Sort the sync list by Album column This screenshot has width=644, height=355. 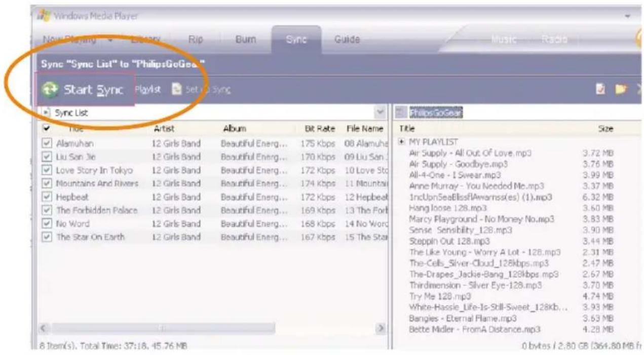click(x=234, y=129)
